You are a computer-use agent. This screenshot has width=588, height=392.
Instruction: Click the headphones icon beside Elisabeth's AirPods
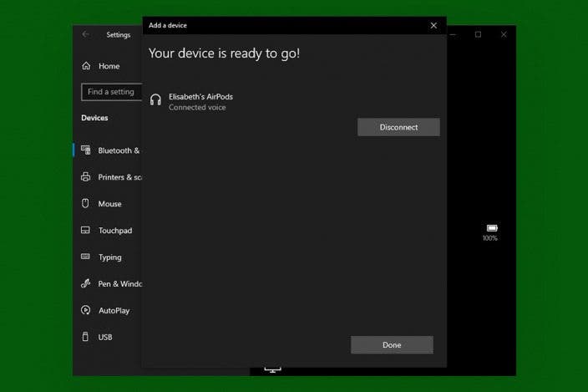click(x=155, y=100)
